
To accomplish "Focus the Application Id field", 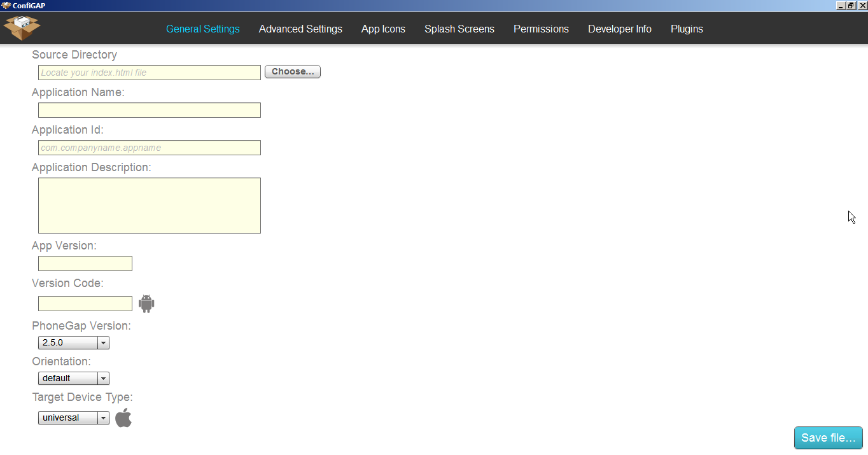I will [x=150, y=148].
